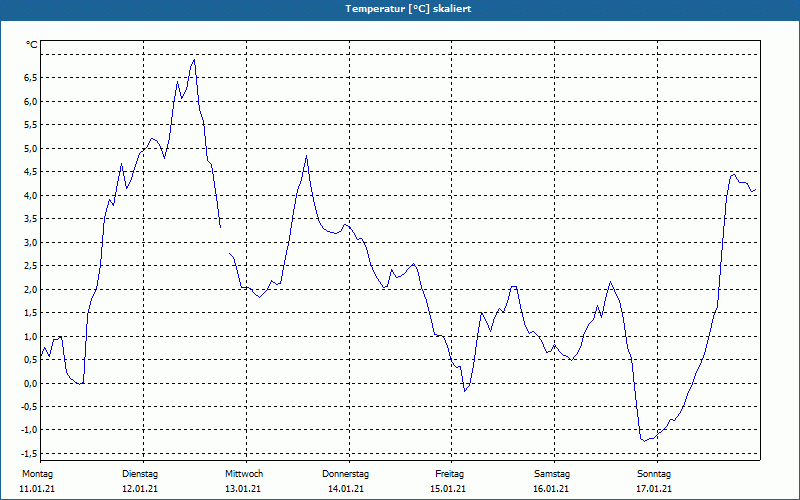This screenshot has height=500, width=800.
Task: Click the 0,0 y-axis value
Action: [x=30, y=383]
